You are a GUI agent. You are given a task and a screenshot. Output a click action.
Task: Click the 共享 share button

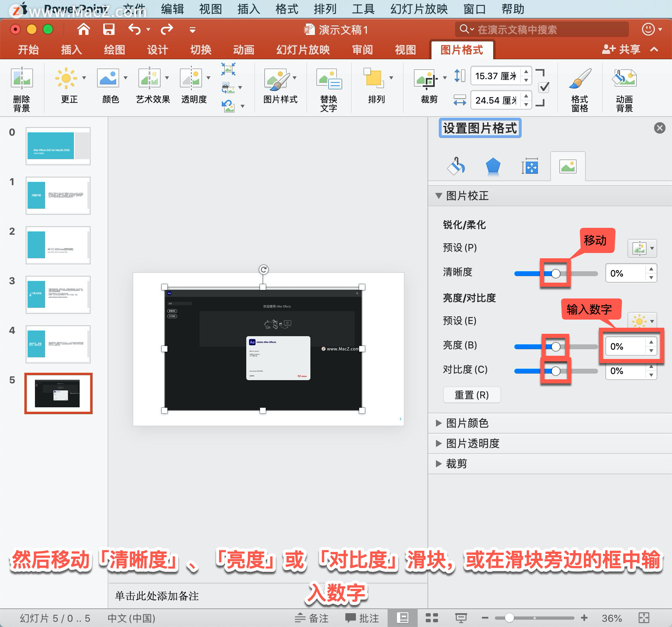[621, 50]
